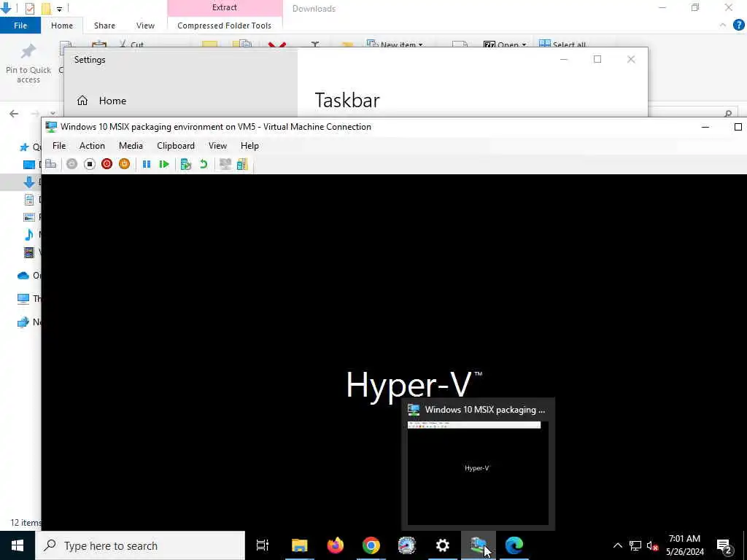Switch to the Share ribbon tab in Explorer
The height and width of the screenshot is (560, 747).
coord(104,26)
